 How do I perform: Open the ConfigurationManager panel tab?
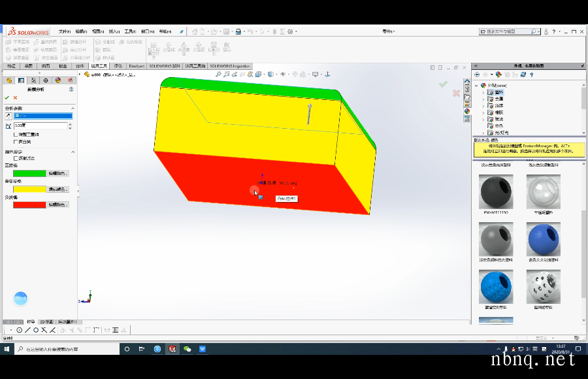coord(33,80)
